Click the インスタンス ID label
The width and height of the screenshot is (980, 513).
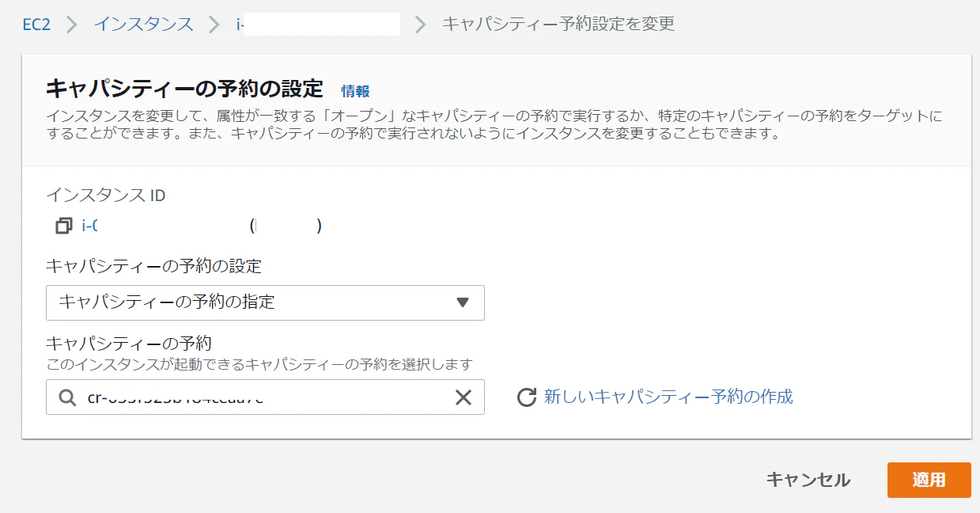[106, 195]
